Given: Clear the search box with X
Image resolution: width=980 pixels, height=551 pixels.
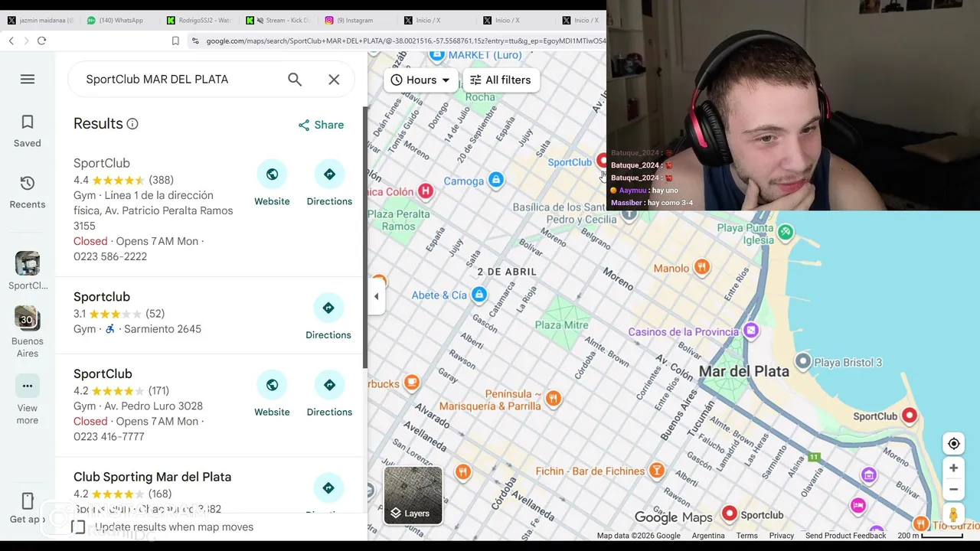Looking at the screenshot, I should 334,80.
